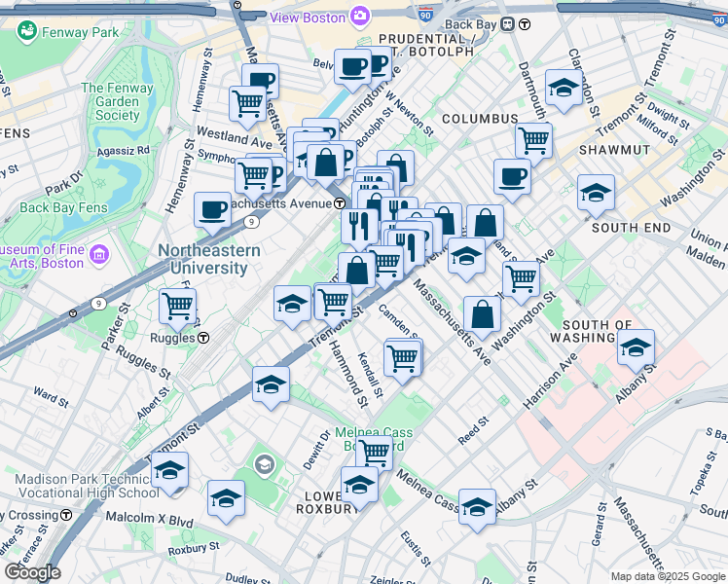Image resolution: width=728 pixels, height=584 pixels.
Task: Click the SHAWMUT neighborhood label
Action: pos(615,150)
